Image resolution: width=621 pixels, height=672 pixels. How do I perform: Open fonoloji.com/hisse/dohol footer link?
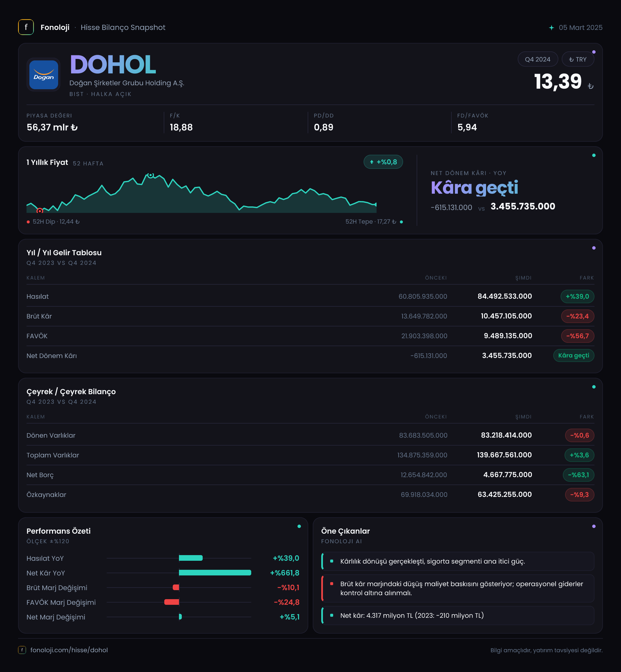point(69,650)
